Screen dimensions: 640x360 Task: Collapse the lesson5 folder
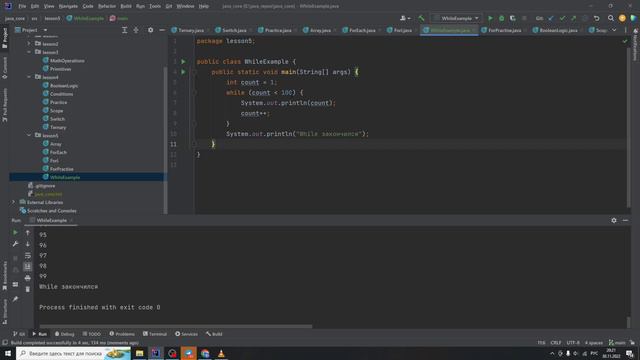[29, 136]
